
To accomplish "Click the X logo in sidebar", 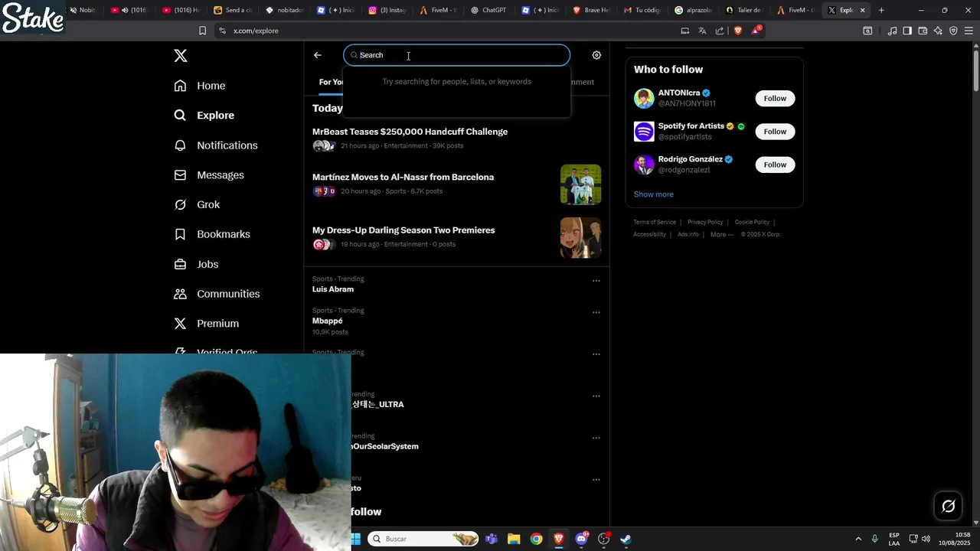I will tap(181, 56).
